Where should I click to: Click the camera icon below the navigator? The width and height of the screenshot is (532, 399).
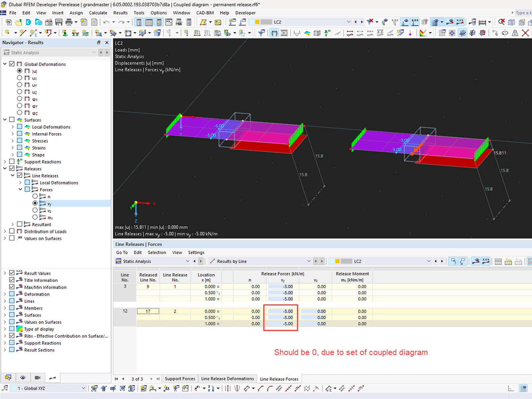38,377
